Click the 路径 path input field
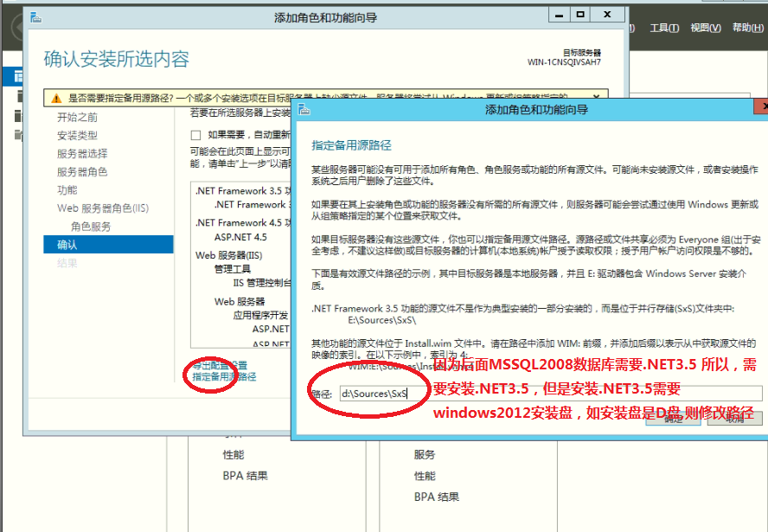Image resolution: width=768 pixels, height=532 pixels. (551, 394)
